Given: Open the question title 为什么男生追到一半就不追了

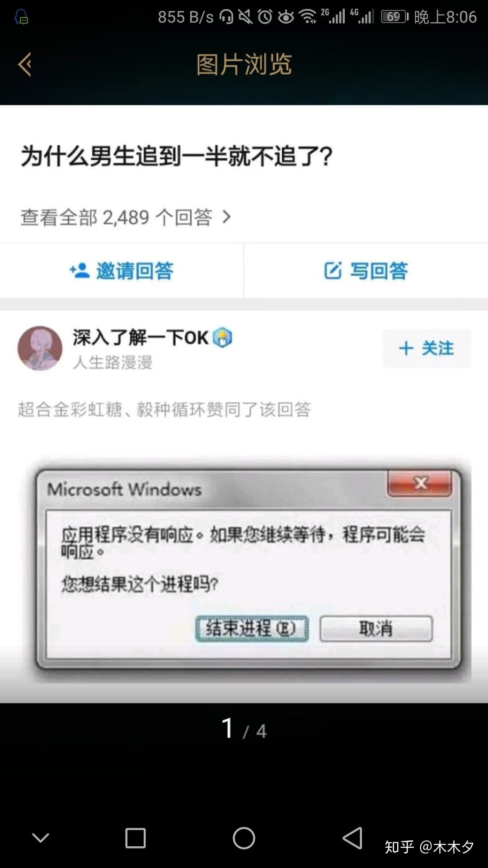Looking at the screenshot, I should click(177, 156).
